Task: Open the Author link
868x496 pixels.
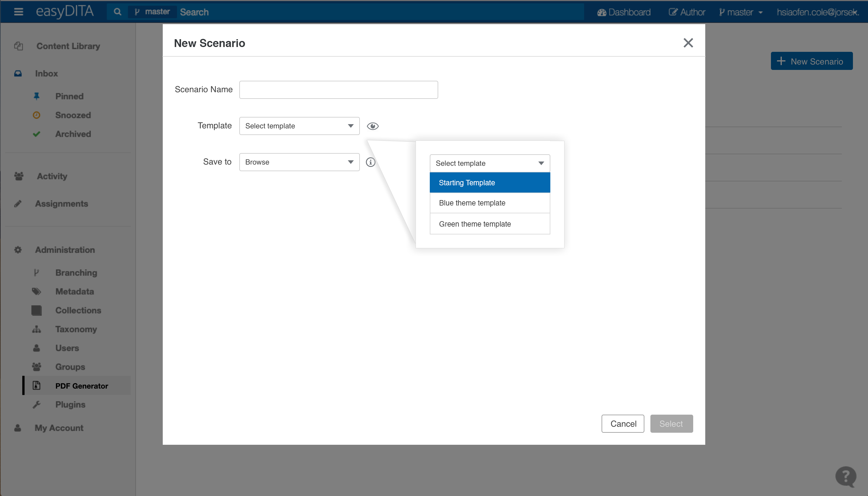Action: tap(687, 12)
